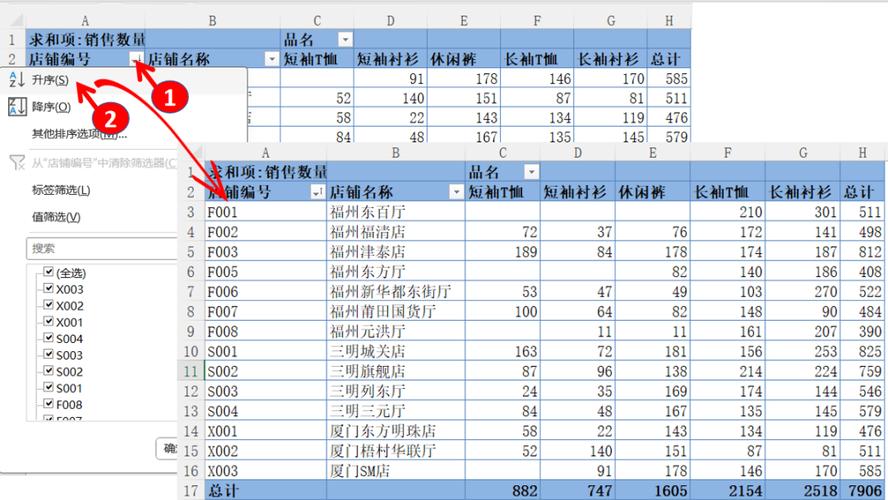Choose 升序(S) in the sort menu
Screen dimensions: 888x500
coord(50,80)
